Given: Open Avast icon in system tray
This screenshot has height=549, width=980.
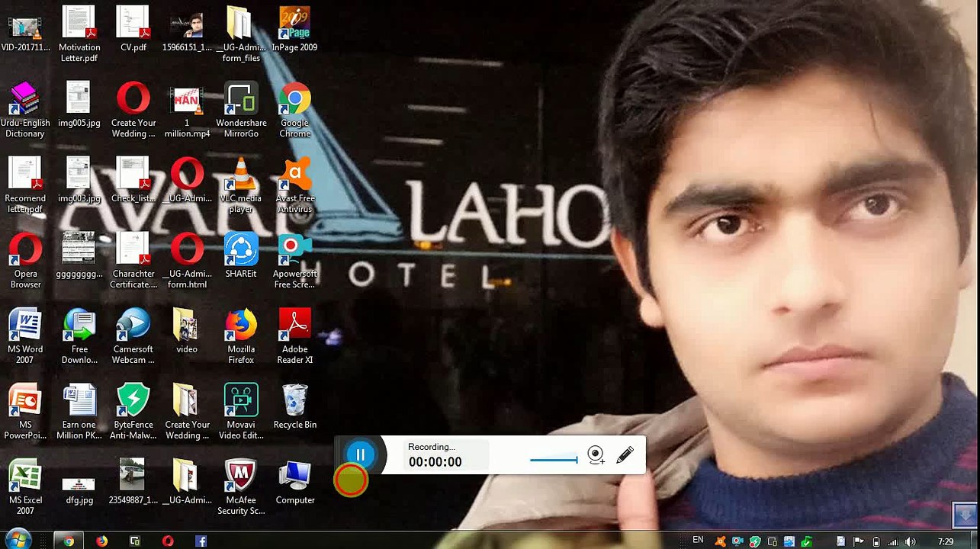Looking at the screenshot, I should (720, 541).
